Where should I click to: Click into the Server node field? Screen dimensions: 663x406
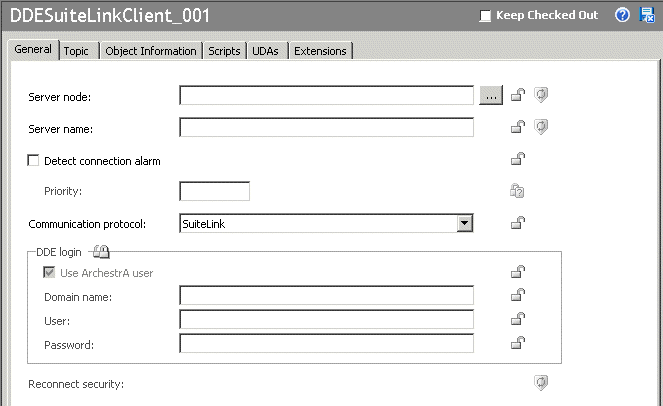(326, 95)
